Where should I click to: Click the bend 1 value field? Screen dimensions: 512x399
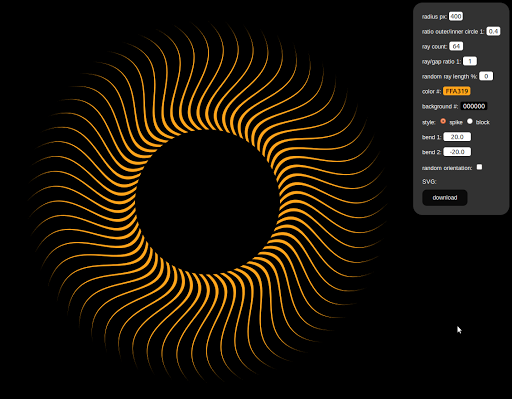457,137
